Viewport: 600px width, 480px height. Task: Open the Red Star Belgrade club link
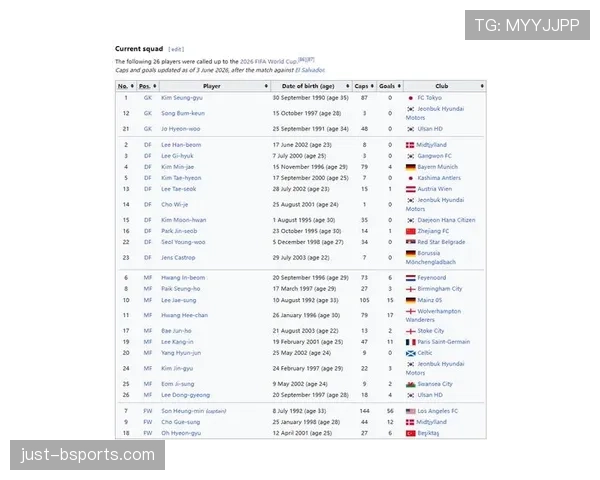[x=441, y=242]
